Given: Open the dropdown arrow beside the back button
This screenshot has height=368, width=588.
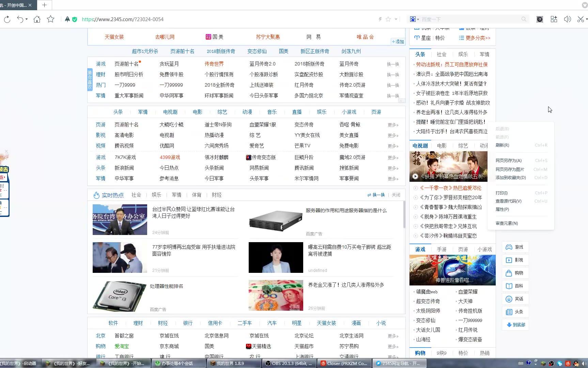Looking at the screenshot, I should point(27,19).
